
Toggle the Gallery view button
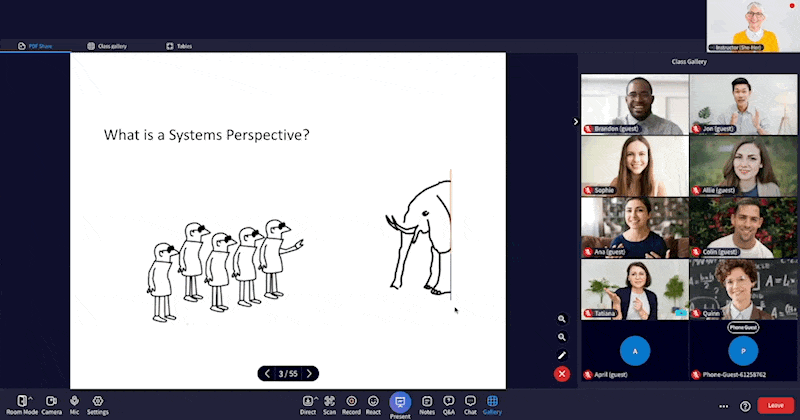pos(492,405)
